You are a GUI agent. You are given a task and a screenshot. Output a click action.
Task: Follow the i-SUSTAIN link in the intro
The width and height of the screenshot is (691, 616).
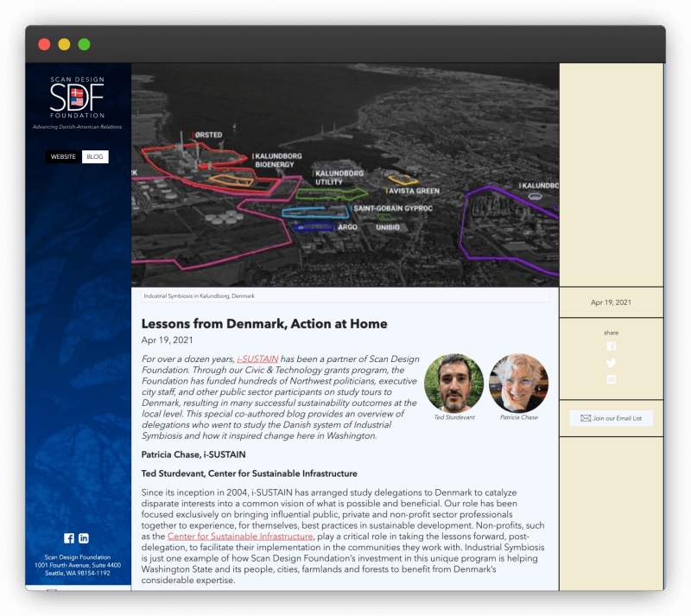pyautogui.click(x=257, y=359)
